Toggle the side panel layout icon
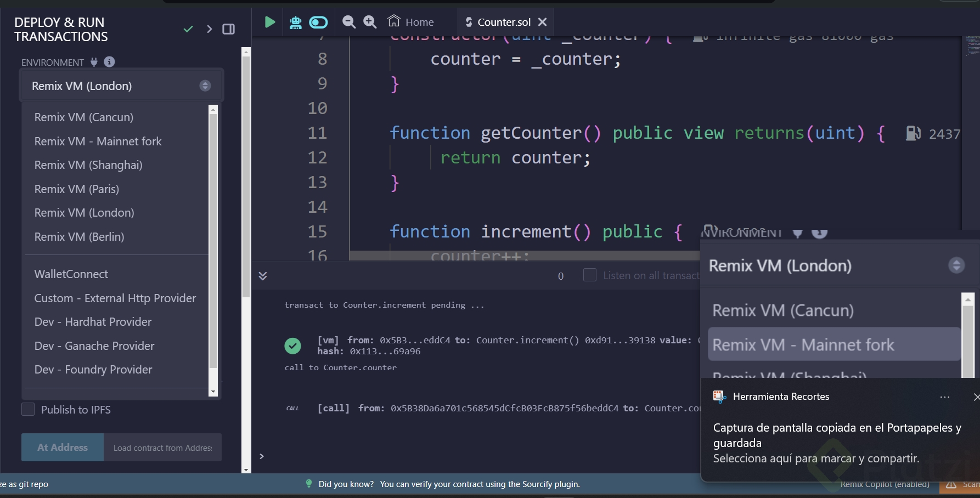This screenshot has width=980, height=498. pos(228,29)
